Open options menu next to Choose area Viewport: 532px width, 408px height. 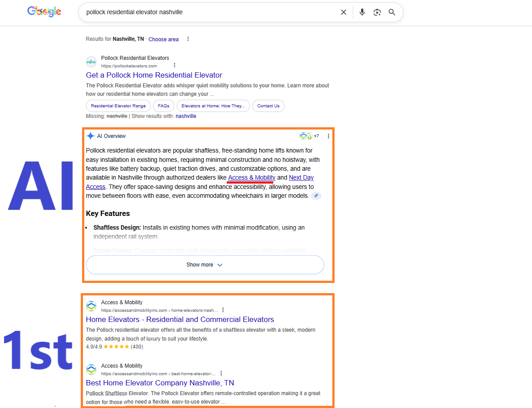pos(188,39)
